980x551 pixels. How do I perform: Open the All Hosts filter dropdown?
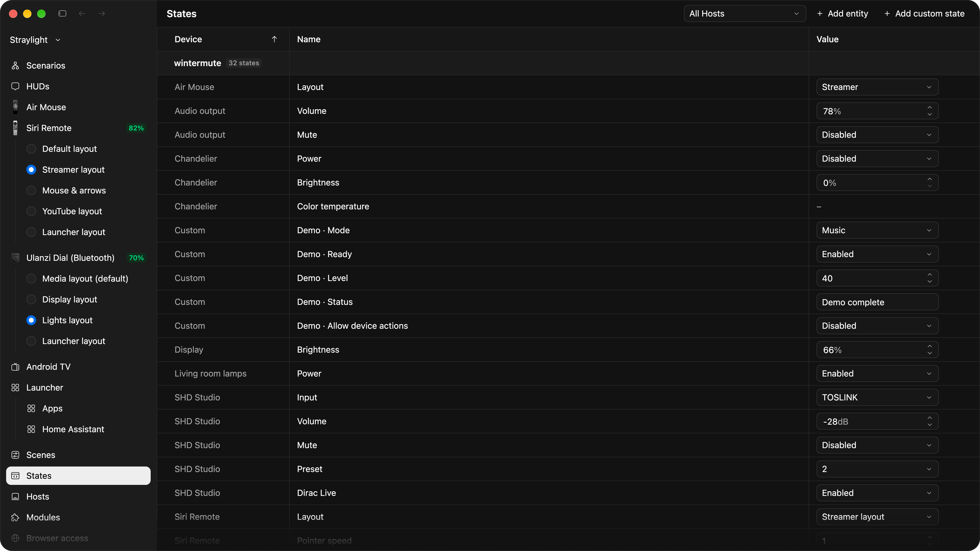coord(745,14)
